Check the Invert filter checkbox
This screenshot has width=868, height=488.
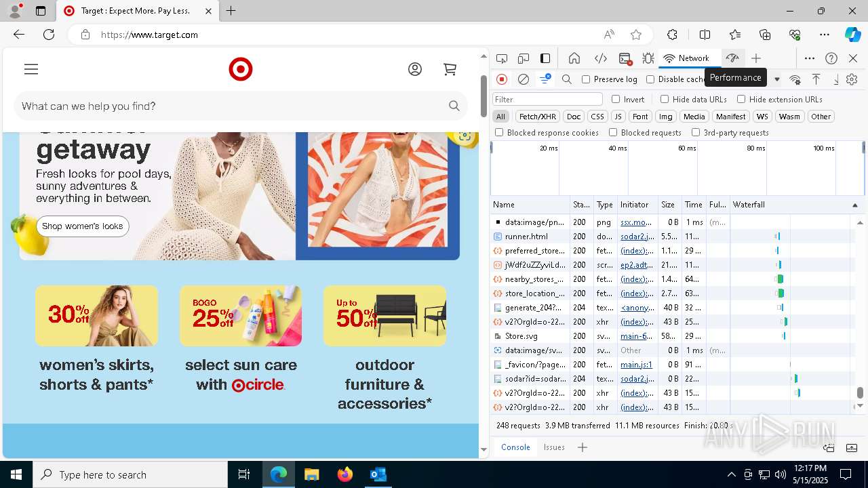[616, 99]
